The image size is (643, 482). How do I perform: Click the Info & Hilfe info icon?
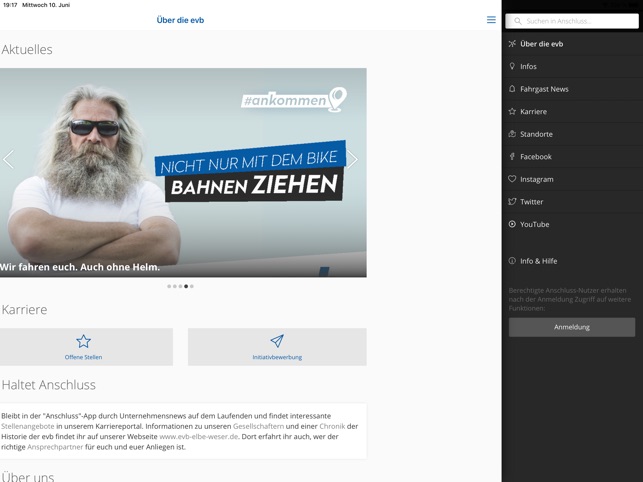(512, 260)
